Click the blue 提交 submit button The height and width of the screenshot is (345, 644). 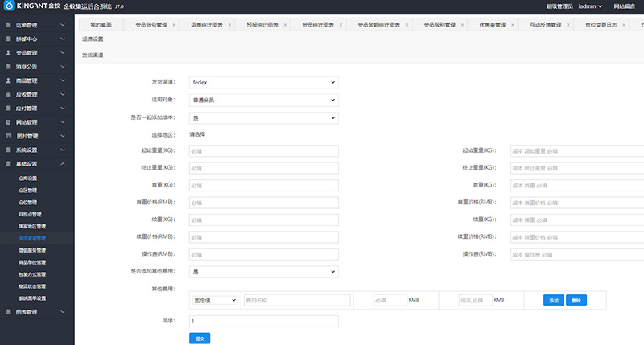tap(199, 339)
